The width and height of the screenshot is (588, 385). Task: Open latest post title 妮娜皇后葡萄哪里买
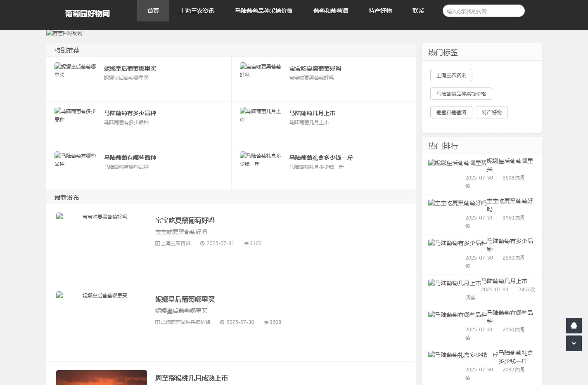click(x=185, y=299)
